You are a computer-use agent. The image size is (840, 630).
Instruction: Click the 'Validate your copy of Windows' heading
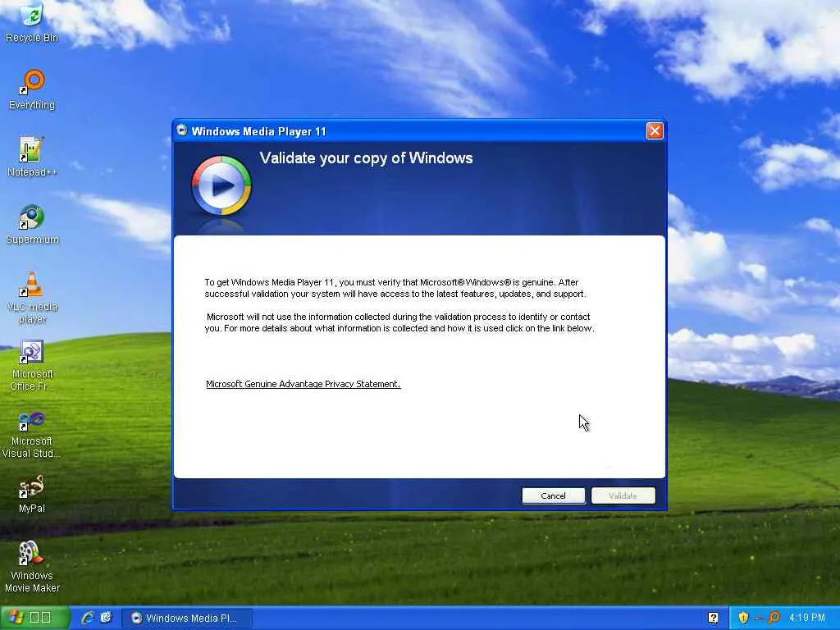coord(367,158)
